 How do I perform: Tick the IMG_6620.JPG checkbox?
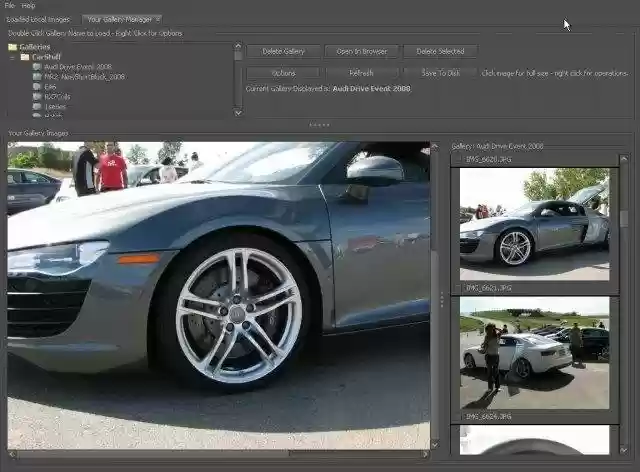[458, 159]
